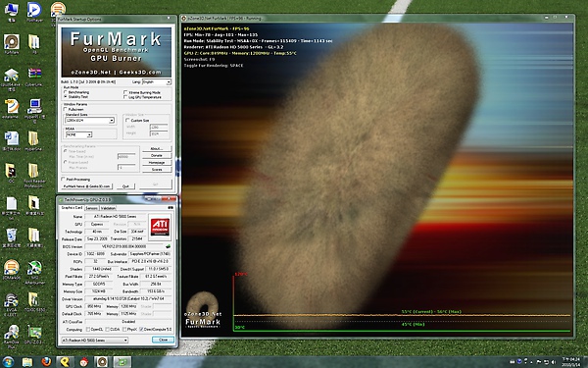Click the ATI Radeon logo in GPU-Z
The height and width of the screenshot is (368, 588).
[x=160, y=227]
